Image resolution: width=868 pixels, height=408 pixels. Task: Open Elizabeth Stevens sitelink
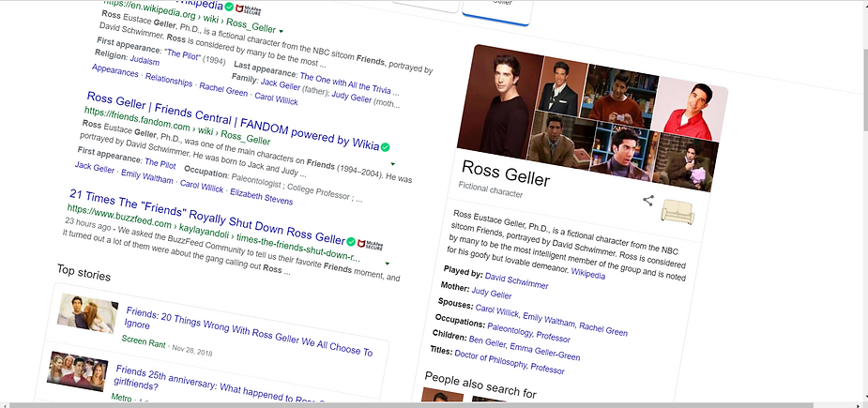pyautogui.click(x=261, y=196)
